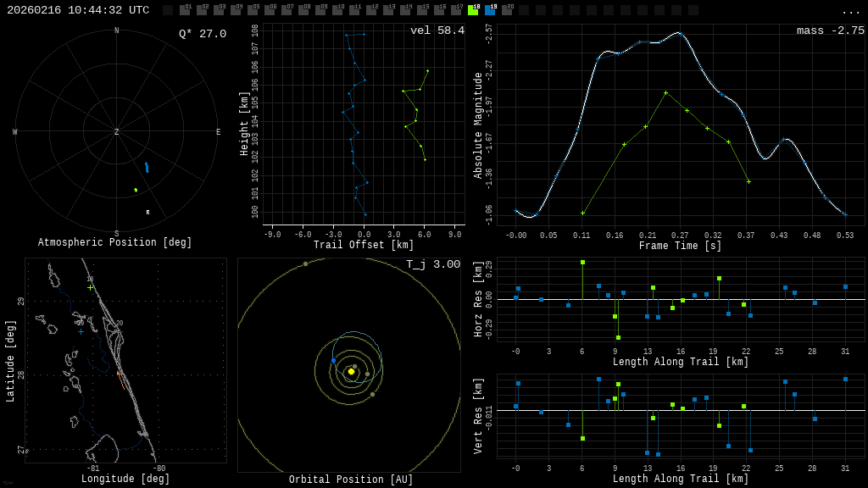This screenshot has width=868, height=488.
Task: Click the white R radiant marker
Action: [x=147, y=213]
